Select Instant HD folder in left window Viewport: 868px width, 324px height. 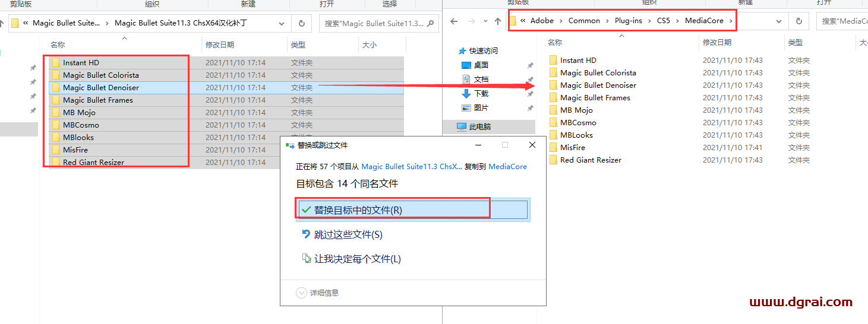226,62
